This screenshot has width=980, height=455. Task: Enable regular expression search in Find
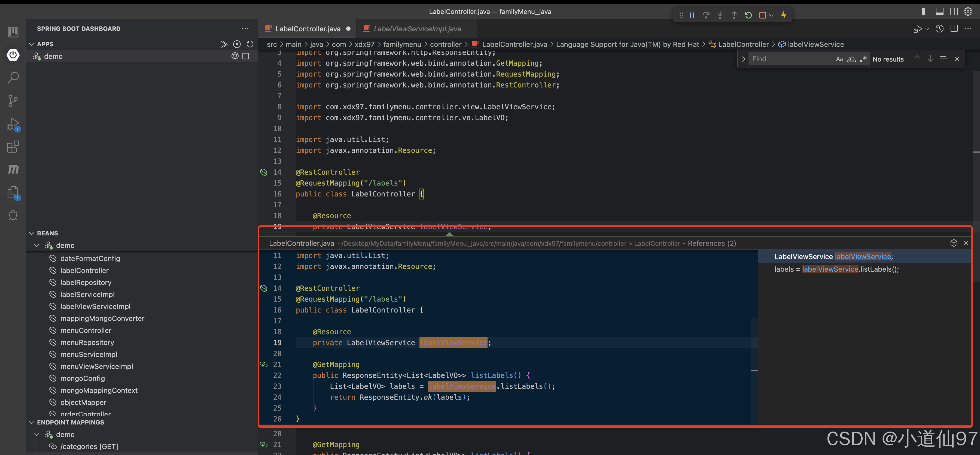pos(863,59)
